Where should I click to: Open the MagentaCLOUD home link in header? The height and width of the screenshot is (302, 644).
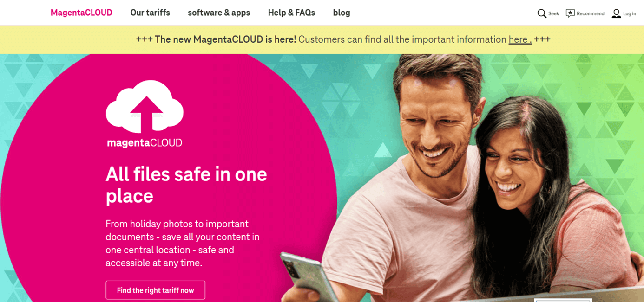pos(81,13)
